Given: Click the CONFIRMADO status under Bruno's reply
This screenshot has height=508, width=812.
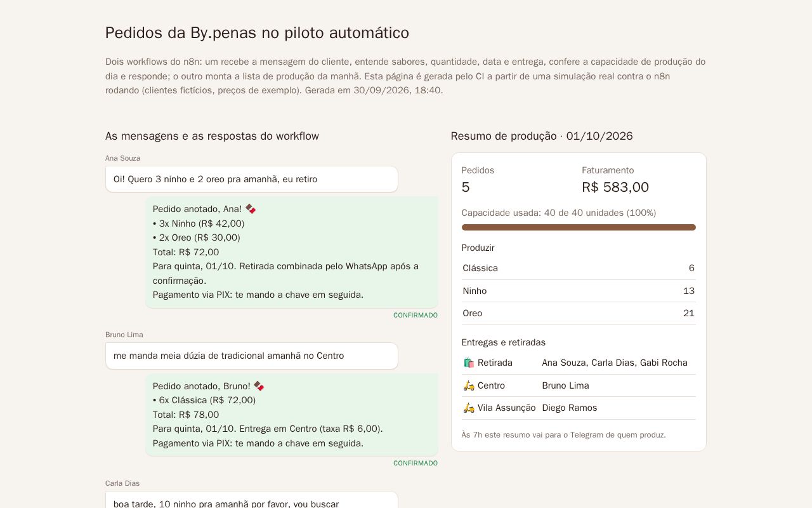Looking at the screenshot, I should point(416,463).
